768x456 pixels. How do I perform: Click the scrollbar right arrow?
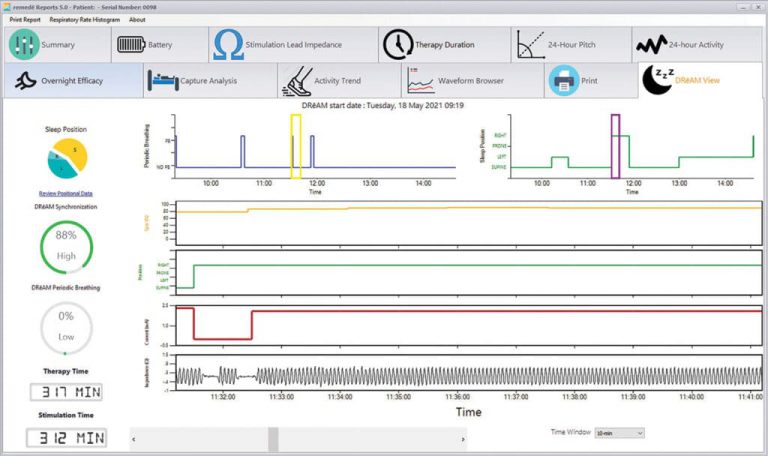tap(463, 439)
